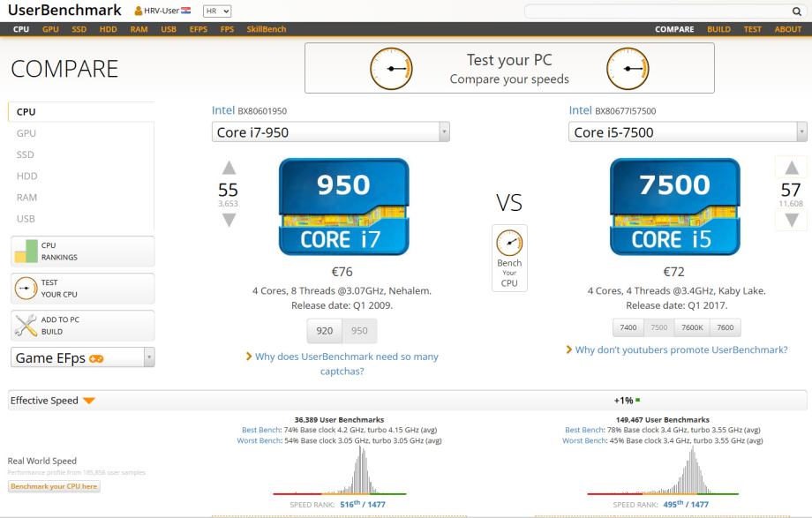The image size is (812, 518).
Task: Select the 950 variant button
Action: point(359,331)
